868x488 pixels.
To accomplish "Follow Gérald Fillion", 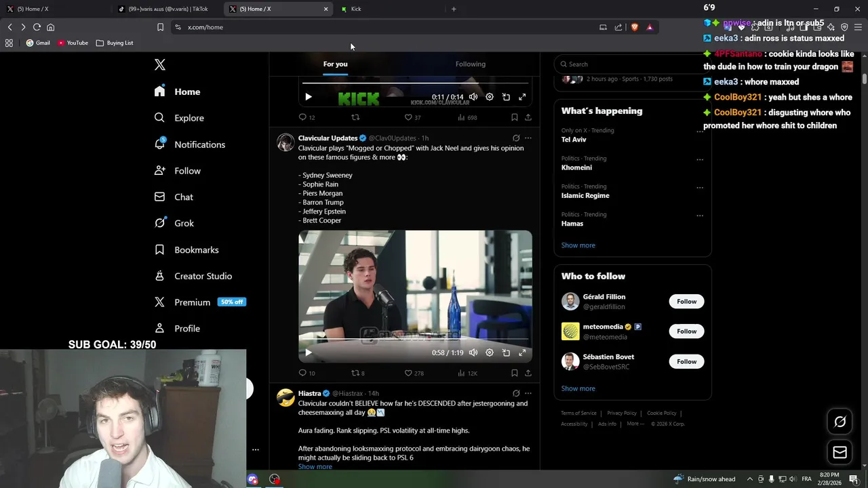I will (x=686, y=302).
